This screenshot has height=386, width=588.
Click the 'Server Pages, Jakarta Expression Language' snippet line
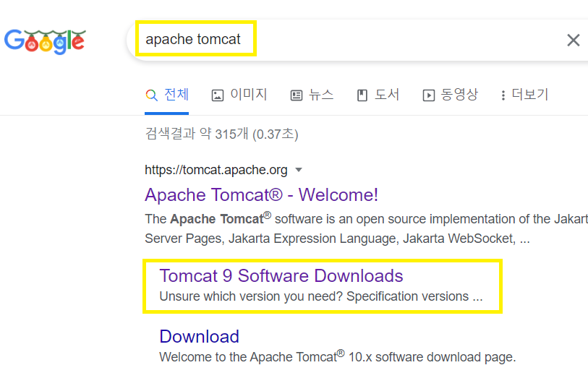tap(338, 239)
